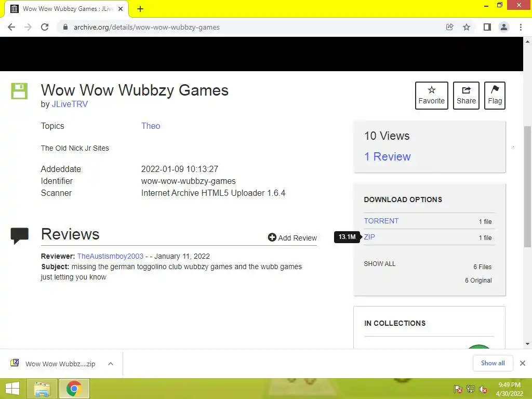
Task: Click the IN COLLECTIONS heading
Action: click(395, 323)
